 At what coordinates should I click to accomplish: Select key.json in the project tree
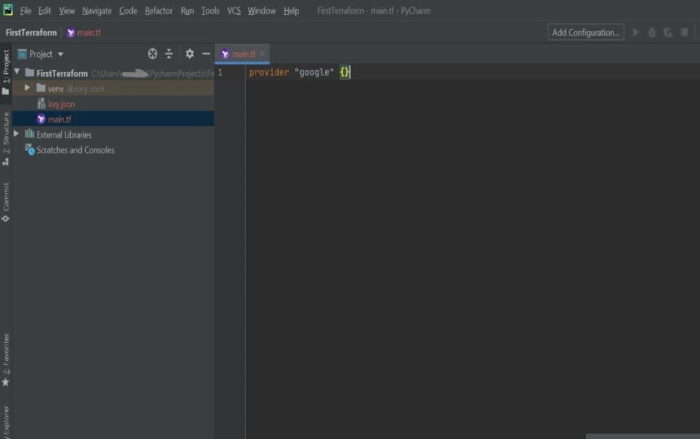(x=60, y=104)
